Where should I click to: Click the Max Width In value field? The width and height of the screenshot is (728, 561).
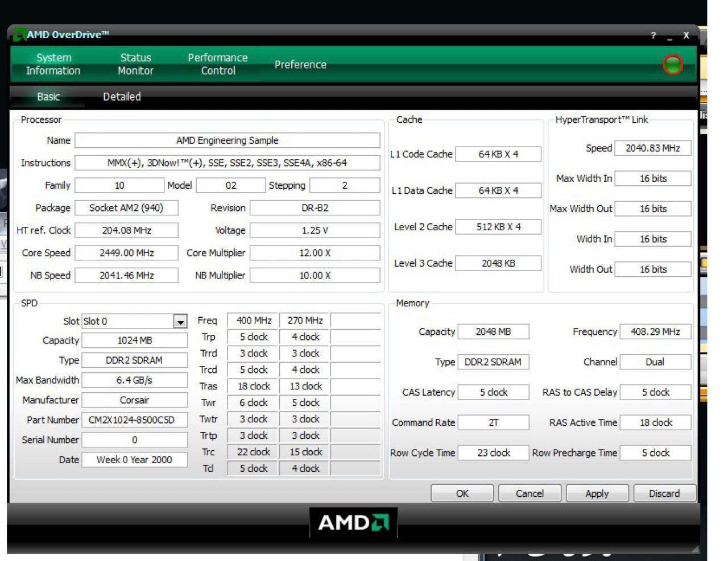[x=653, y=178]
